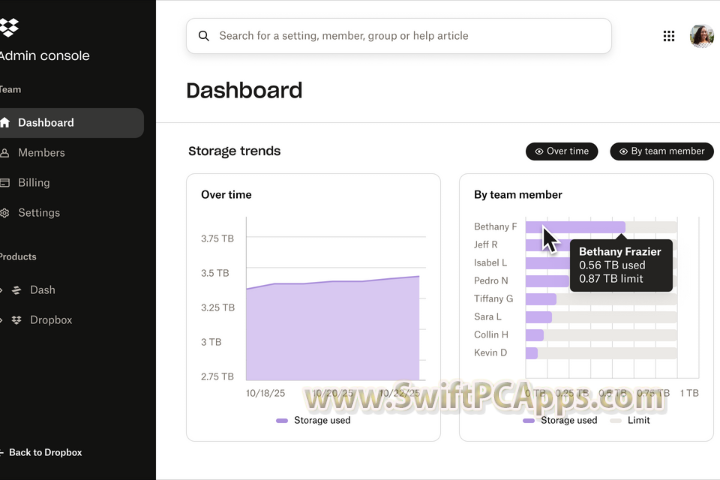This screenshot has height=480, width=720.
Task: Open the user profile avatar
Action: point(701,36)
